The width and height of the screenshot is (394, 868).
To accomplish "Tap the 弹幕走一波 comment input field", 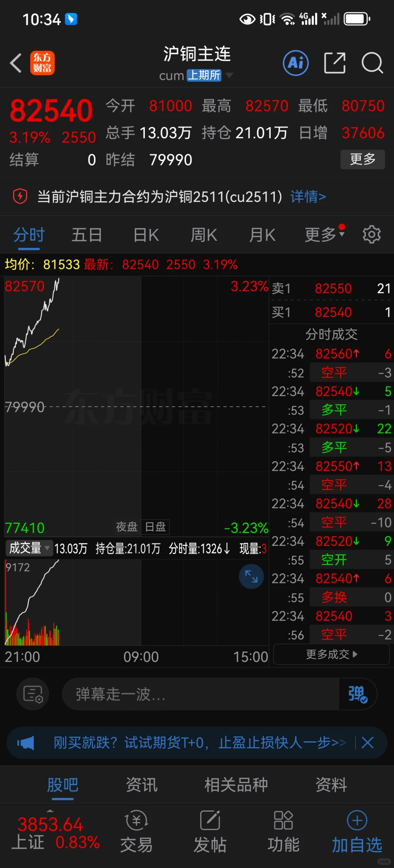I will coord(201,694).
